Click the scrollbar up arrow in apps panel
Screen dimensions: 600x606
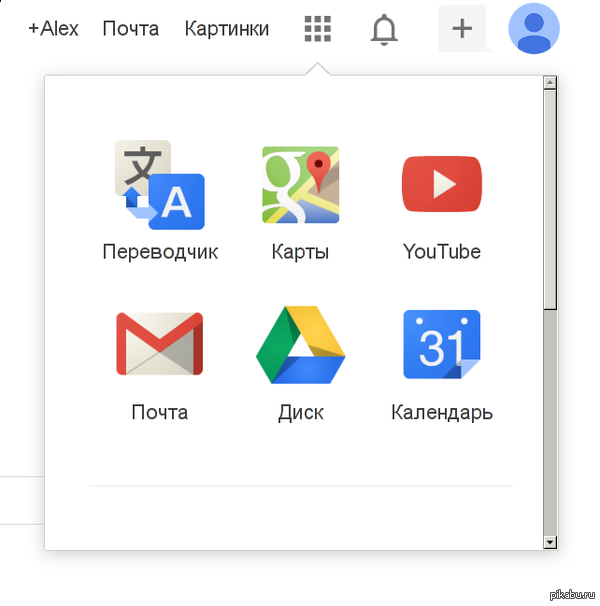549,85
